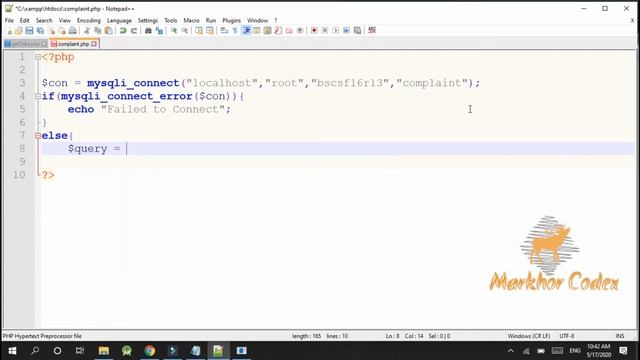Click the Playback macro icon
The width and height of the screenshot is (640, 360).
coord(336,31)
